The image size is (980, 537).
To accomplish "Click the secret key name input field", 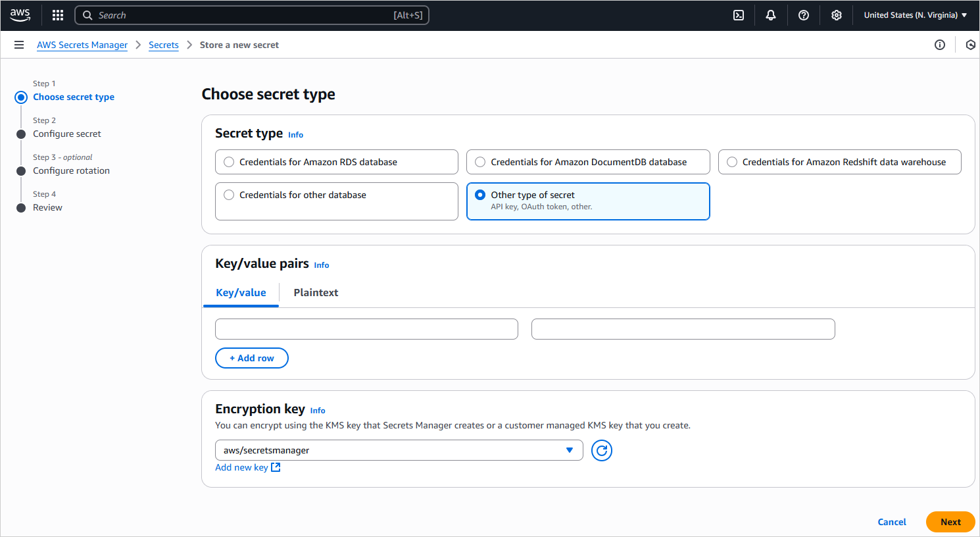I will 366,329.
